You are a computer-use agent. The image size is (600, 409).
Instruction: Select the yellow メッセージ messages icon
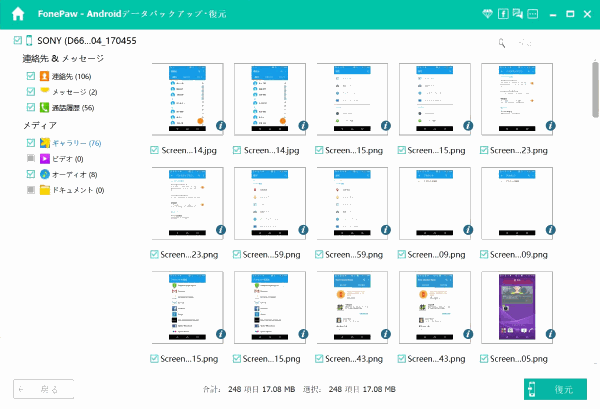coord(44,91)
